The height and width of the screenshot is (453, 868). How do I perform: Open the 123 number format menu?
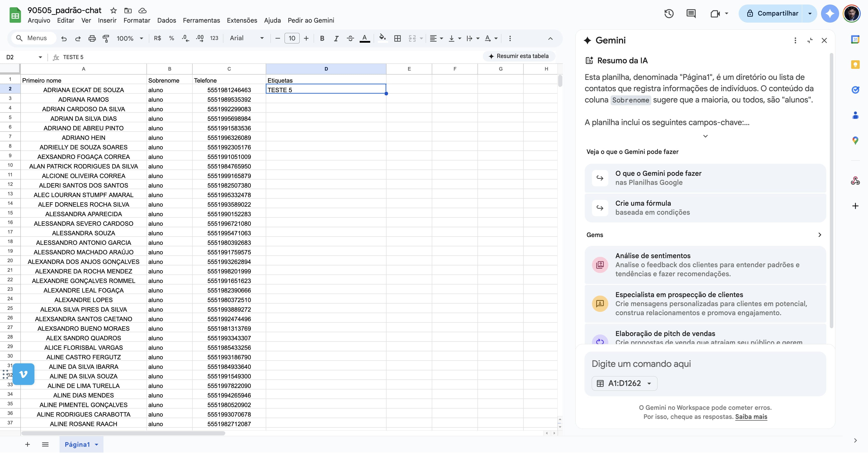(214, 38)
